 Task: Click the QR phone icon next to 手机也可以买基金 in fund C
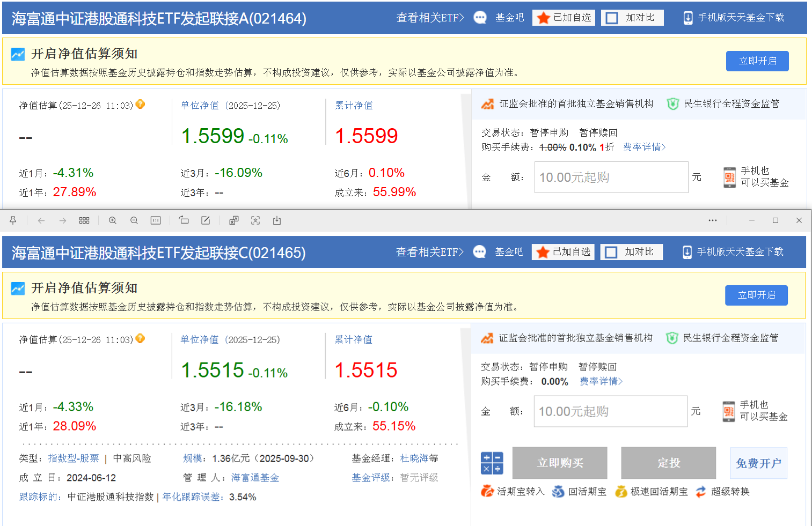tap(729, 411)
